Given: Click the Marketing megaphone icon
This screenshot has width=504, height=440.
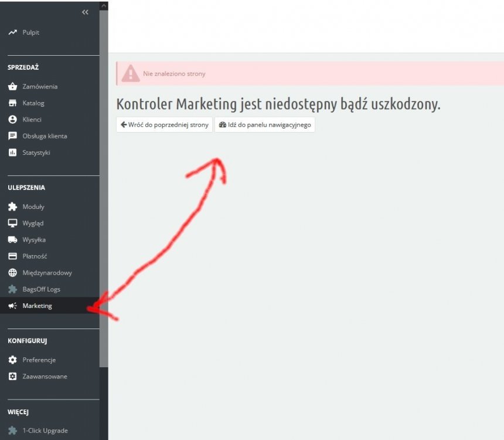Looking at the screenshot, I should click(12, 306).
